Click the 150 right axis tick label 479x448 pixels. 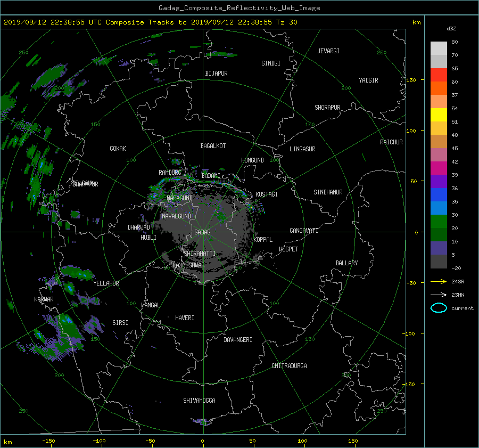coord(411,80)
